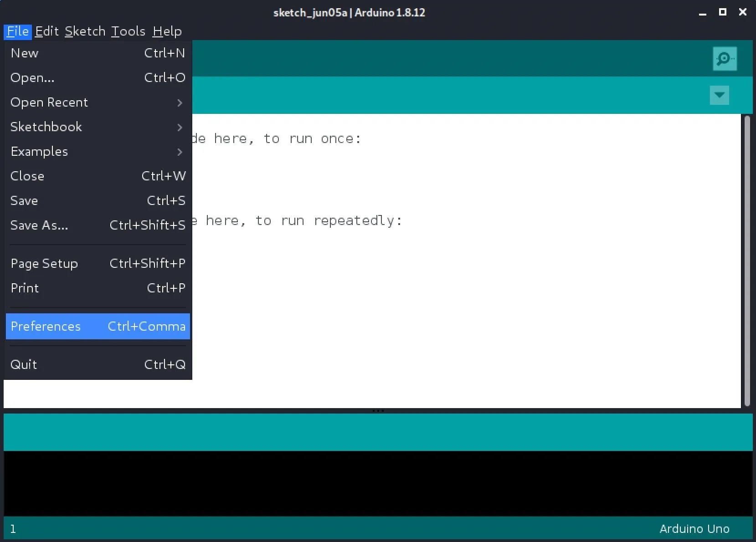Screen dimensions: 756x542
Task: Open the Help menu
Action: click(x=167, y=31)
